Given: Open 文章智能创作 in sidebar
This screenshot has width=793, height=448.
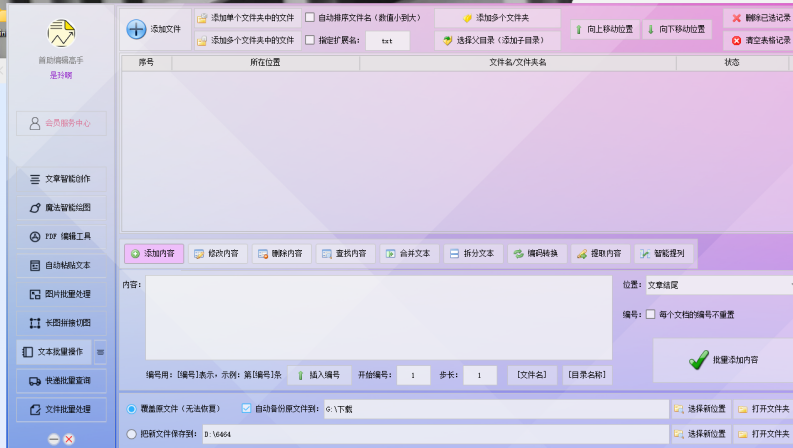Looking at the screenshot, I should coord(61,179).
